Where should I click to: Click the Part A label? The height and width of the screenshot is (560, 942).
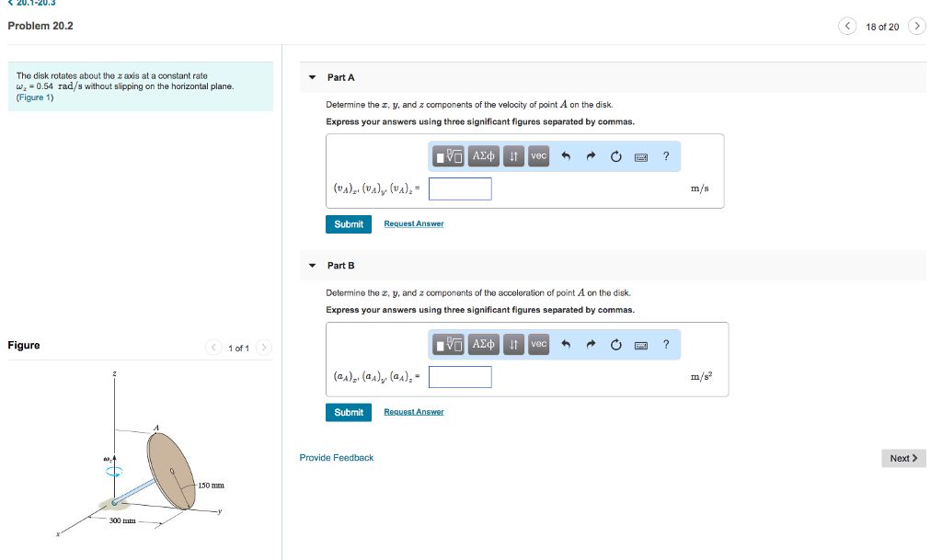click(x=340, y=77)
